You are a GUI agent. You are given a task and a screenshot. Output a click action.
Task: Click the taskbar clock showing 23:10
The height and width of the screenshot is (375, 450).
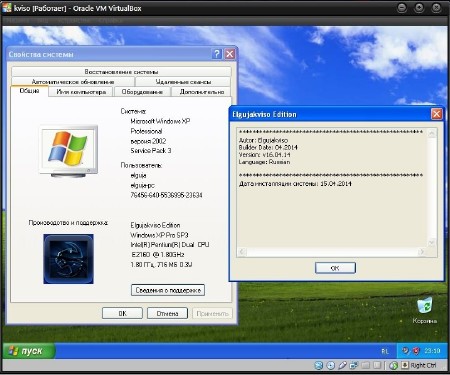tap(432, 351)
